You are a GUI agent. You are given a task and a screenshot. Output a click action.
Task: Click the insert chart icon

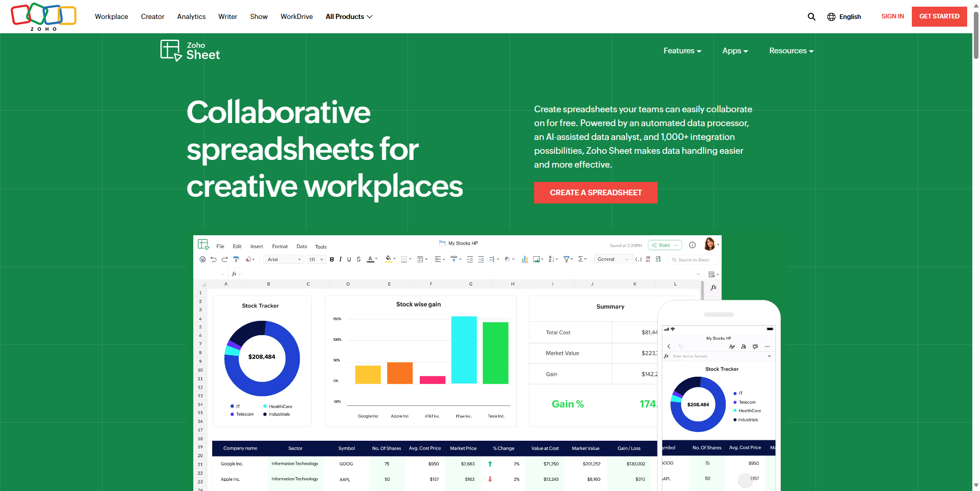click(525, 259)
